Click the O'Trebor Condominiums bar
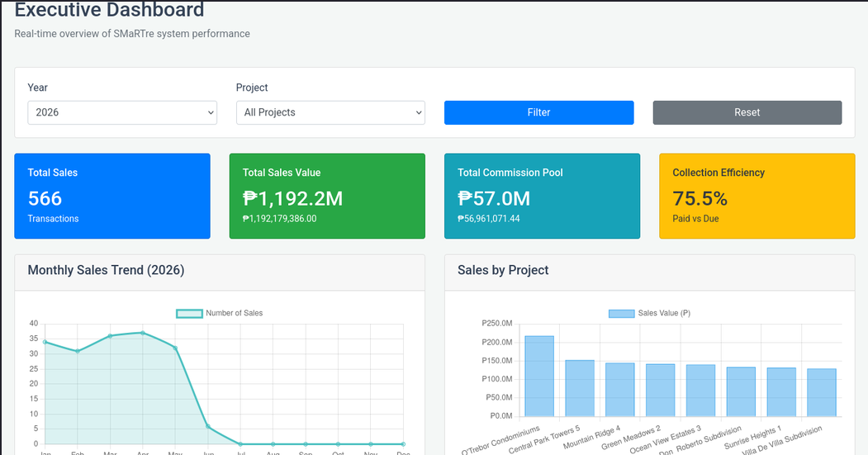Screen dimensions: 868x455 pos(539,376)
